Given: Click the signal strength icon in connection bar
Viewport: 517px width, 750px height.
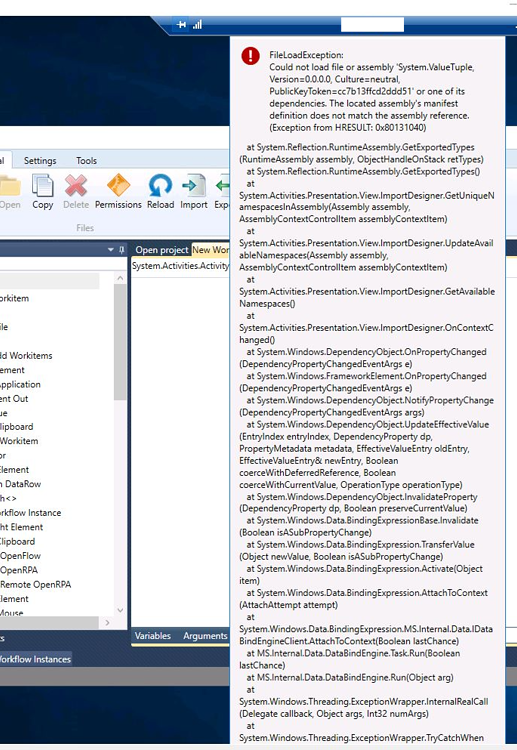Looking at the screenshot, I should pyautogui.click(x=198, y=24).
